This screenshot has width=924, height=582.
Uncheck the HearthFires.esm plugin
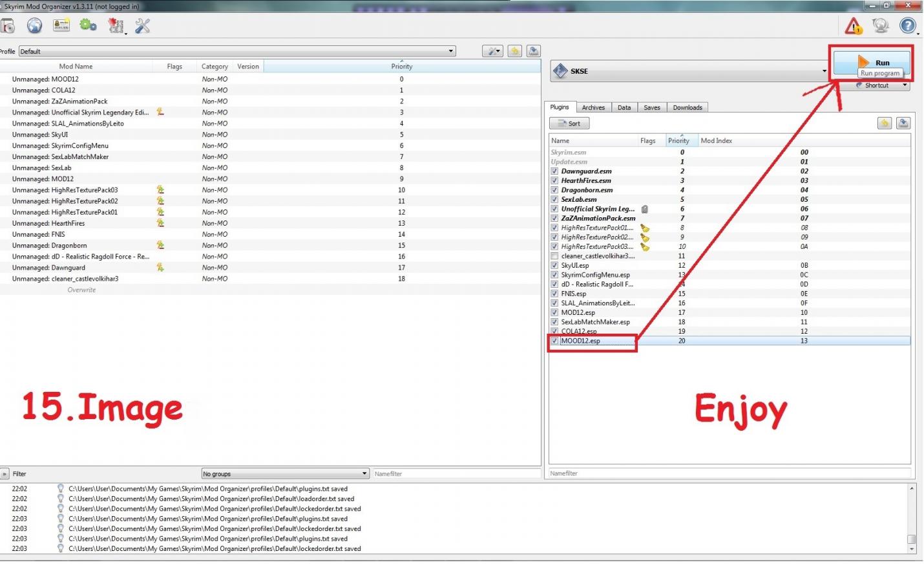tap(554, 180)
